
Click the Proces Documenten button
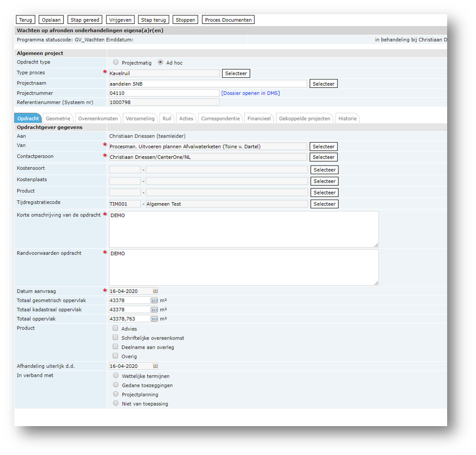tap(228, 20)
